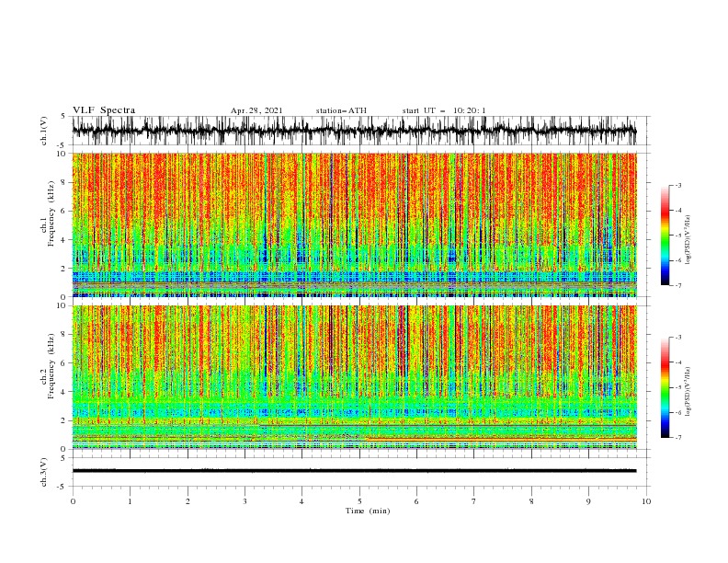
Task: Click the time axis tick "4"
Action: (301, 501)
